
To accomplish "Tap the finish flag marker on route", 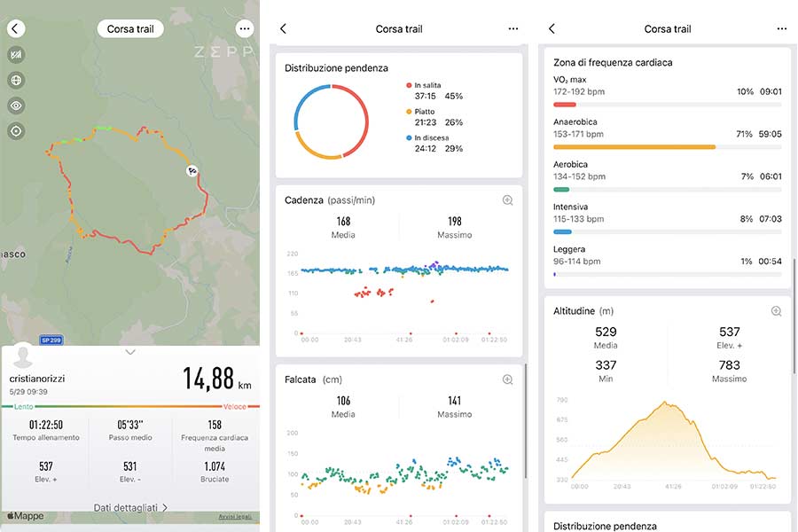I will pyautogui.click(x=192, y=170).
